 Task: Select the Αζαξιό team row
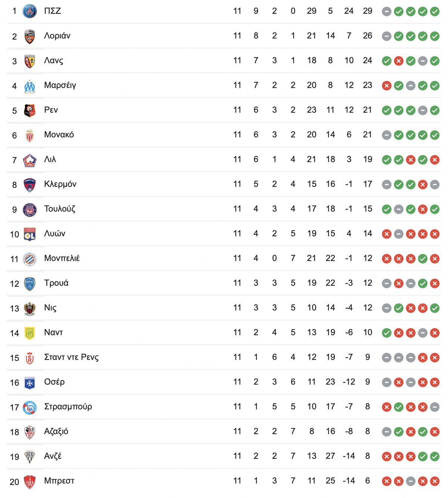(x=224, y=432)
